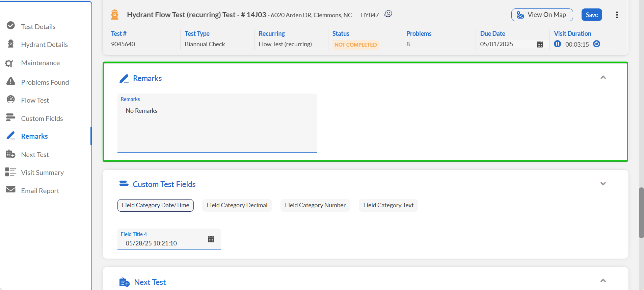Go to Flow Test in sidebar
This screenshot has height=290, width=644.
click(x=35, y=100)
